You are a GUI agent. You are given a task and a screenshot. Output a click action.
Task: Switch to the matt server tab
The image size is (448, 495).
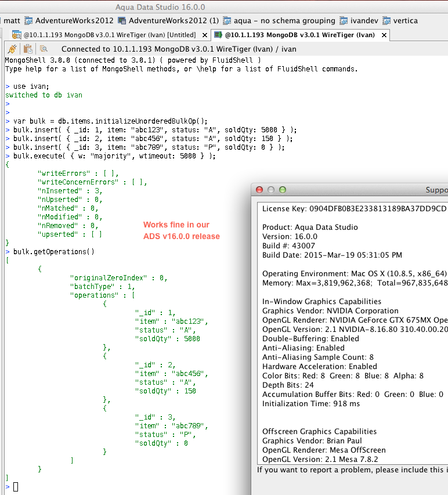[x=12, y=21]
